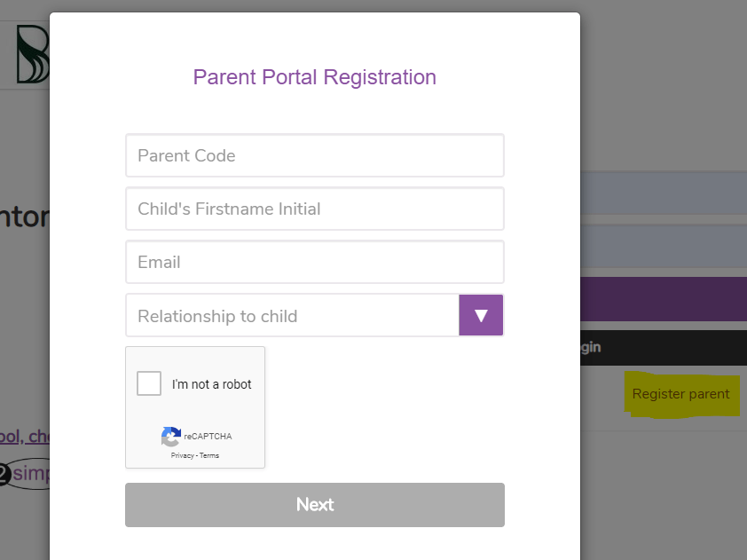This screenshot has height=560, width=747.
Task: Click the lower grey field above the purple bar
Action: 663,247
